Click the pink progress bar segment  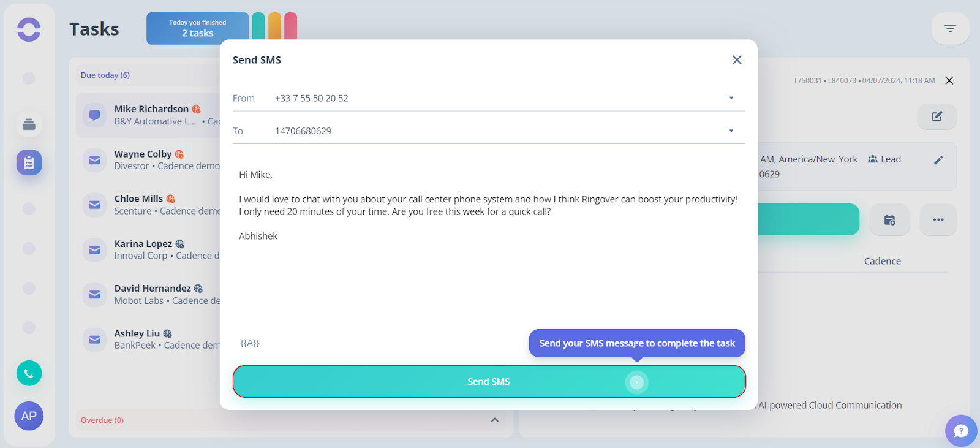tap(290, 26)
